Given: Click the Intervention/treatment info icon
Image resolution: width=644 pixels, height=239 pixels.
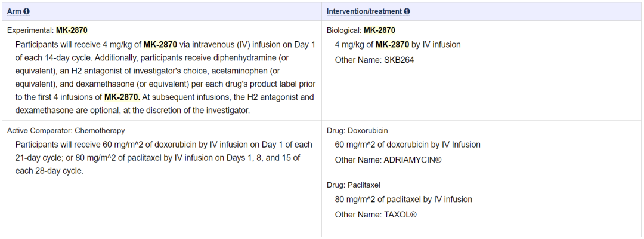Looking at the screenshot, I should [x=407, y=11].
